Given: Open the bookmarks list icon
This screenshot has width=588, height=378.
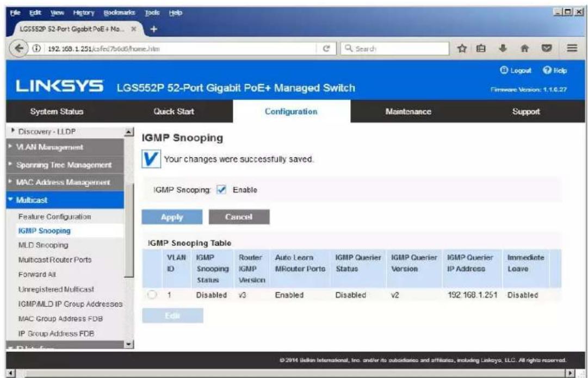Looking at the screenshot, I should tap(481, 48).
